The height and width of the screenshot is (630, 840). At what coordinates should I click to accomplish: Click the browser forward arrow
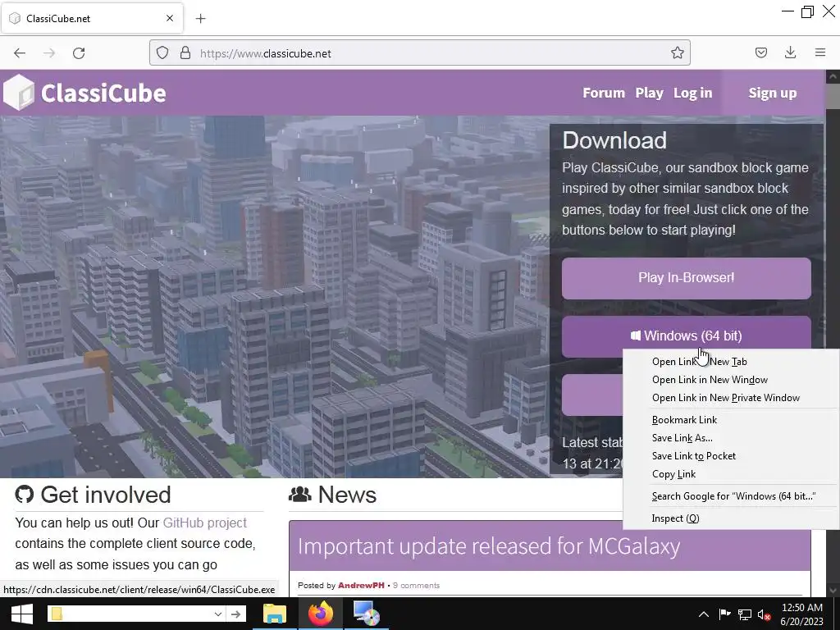click(49, 53)
